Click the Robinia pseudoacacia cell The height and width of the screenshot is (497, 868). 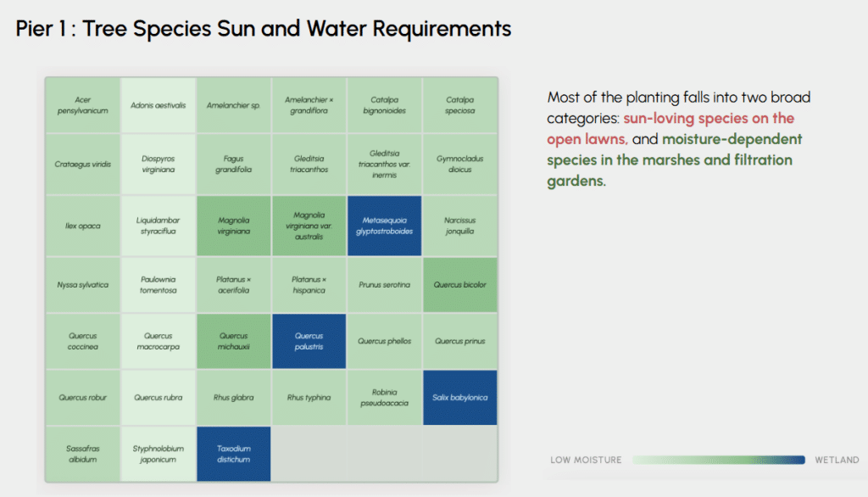click(385, 398)
